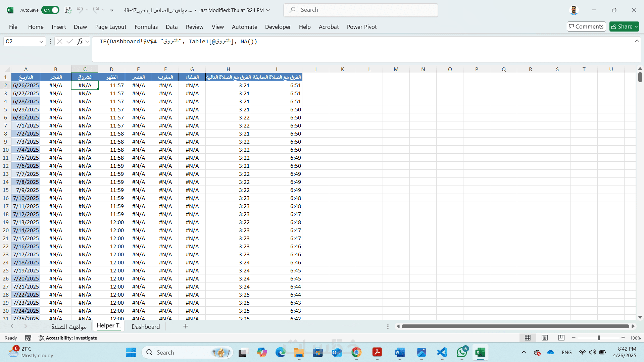The width and height of the screenshot is (644, 362).
Task: Click the next sheet navigation arrow
Action: click(x=26, y=326)
